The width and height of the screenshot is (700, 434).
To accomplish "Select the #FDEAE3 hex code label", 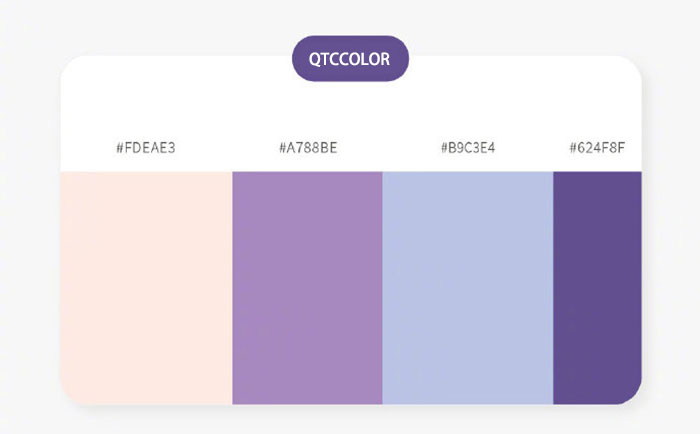I will (146, 148).
